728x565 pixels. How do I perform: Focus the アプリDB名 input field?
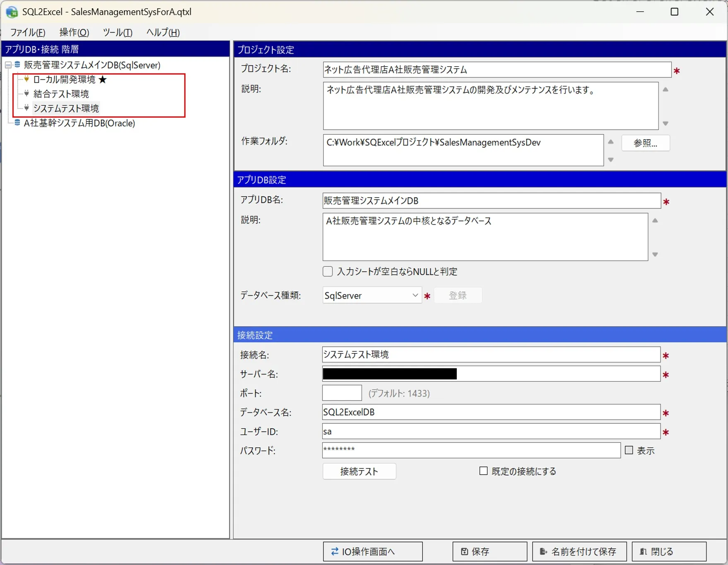[492, 200]
